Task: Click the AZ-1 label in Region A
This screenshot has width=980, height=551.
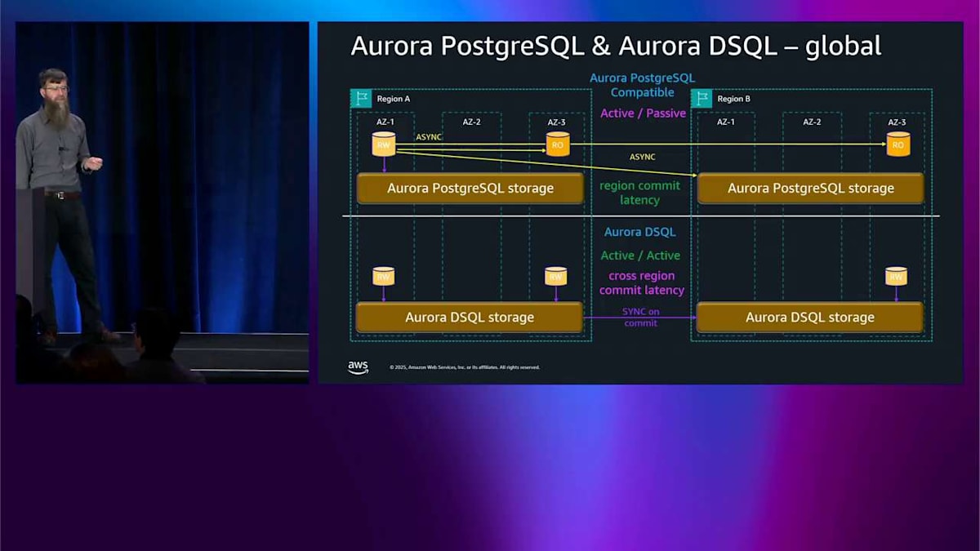Action: click(384, 122)
